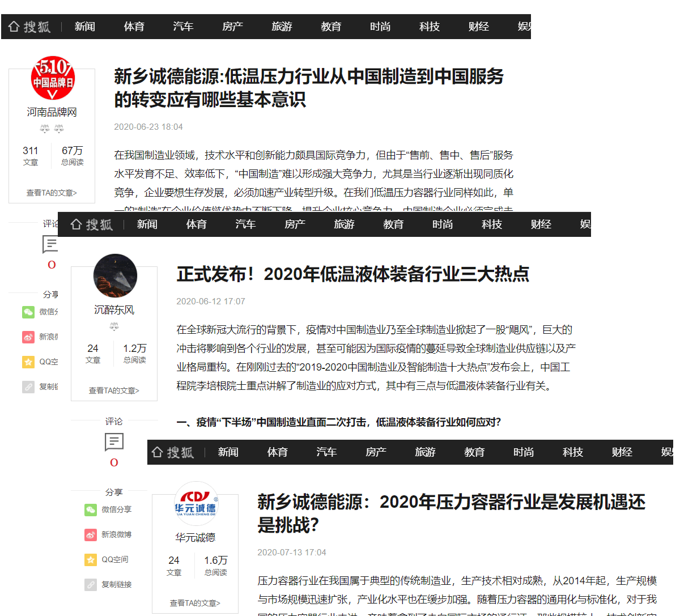Open 财经 in 河南品牌网 page nav bar
Screen dimensions: 680x616
pyautogui.click(x=479, y=27)
